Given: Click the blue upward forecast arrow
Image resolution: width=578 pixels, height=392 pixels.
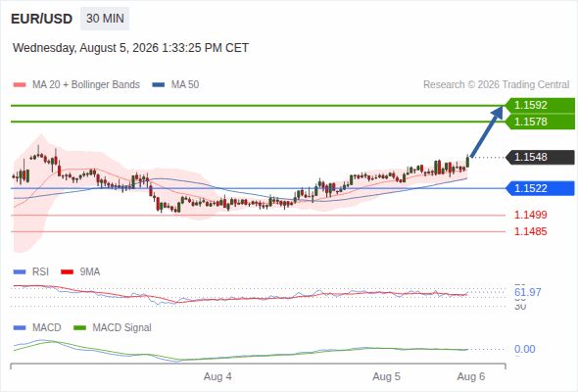Looking at the screenshot, I should 487,131.
